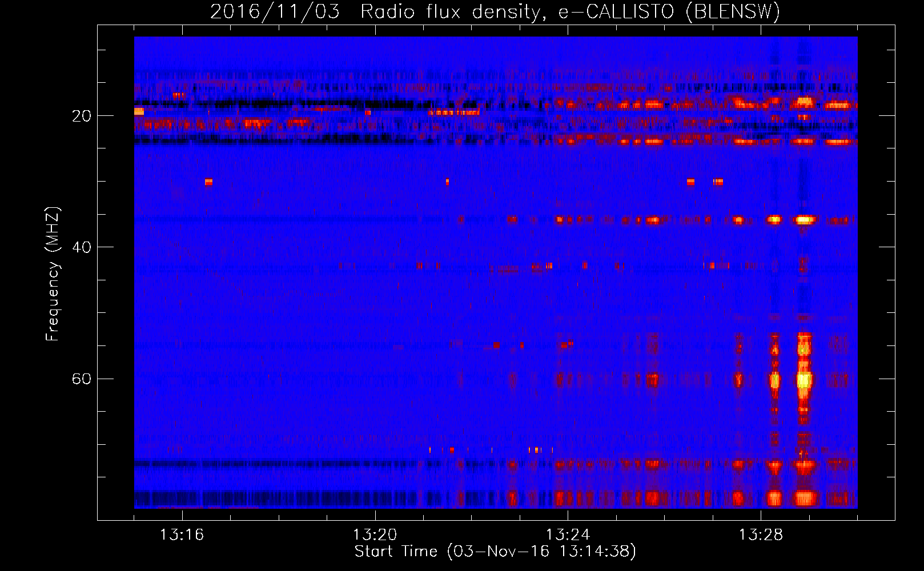Image resolution: width=924 pixels, height=571 pixels.
Task: Click the 60 MHz frequency tick label
Action: pyautogui.click(x=82, y=379)
